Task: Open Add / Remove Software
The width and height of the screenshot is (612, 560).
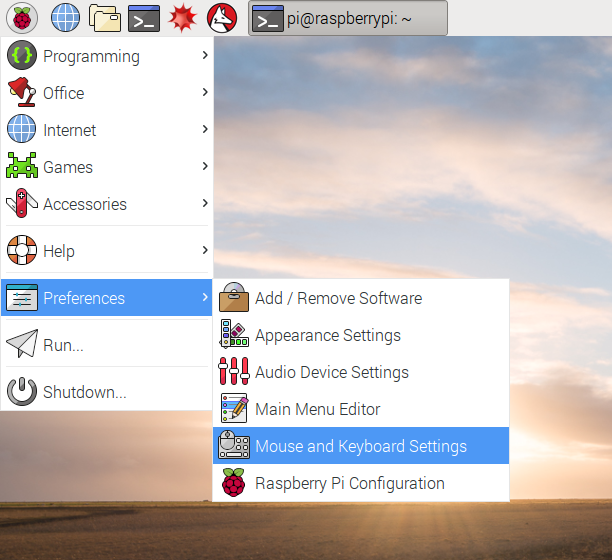Action: click(361, 298)
